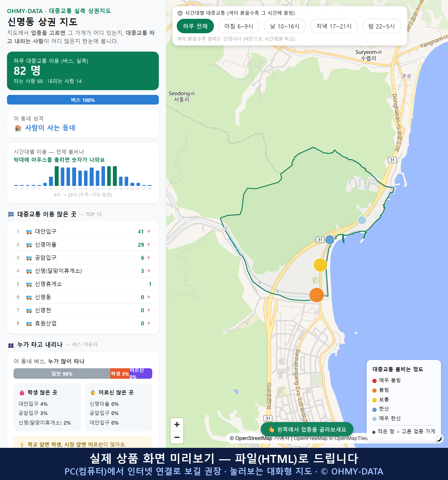Click the bus icon beside 신명휴게소

[x=29, y=284]
